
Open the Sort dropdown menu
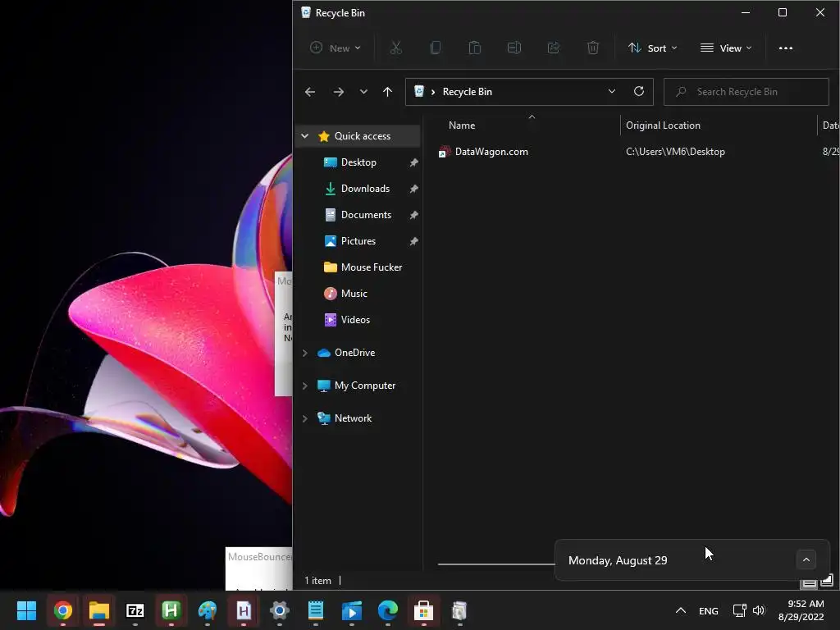click(x=652, y=48)
